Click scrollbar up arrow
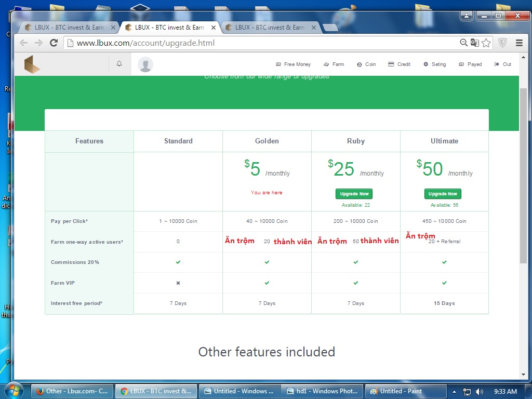Viewport: 532px width, 399px height. [x=523, y=57]
